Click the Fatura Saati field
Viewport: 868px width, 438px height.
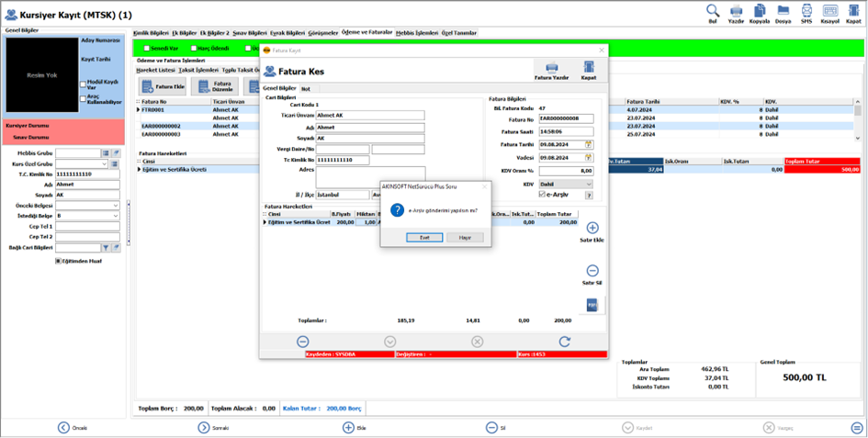tap(567, 132)
